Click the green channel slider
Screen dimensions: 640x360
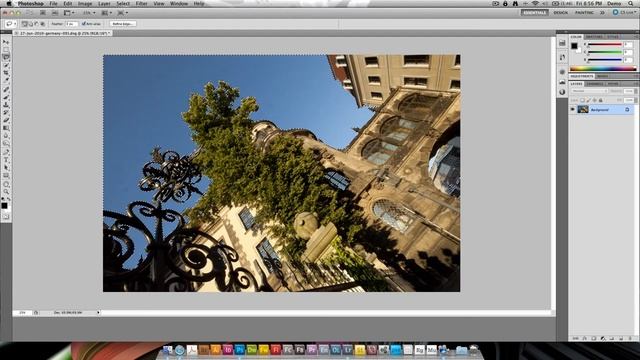(604, 52)
